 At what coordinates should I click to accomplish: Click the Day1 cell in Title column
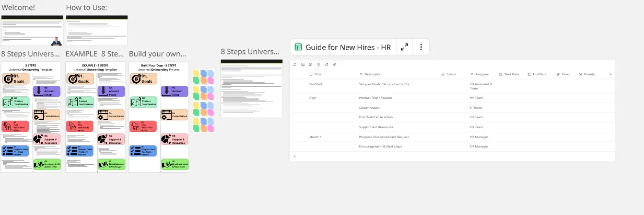pyautogui.click(x=313, y=98)
